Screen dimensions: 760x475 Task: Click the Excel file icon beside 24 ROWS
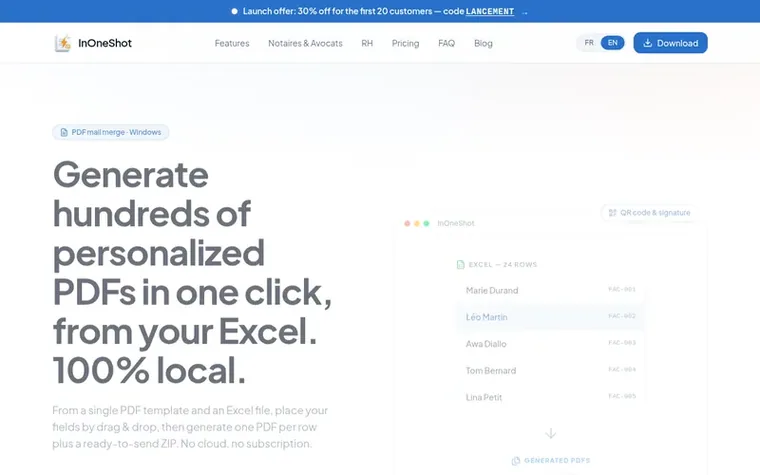point(460,264)
